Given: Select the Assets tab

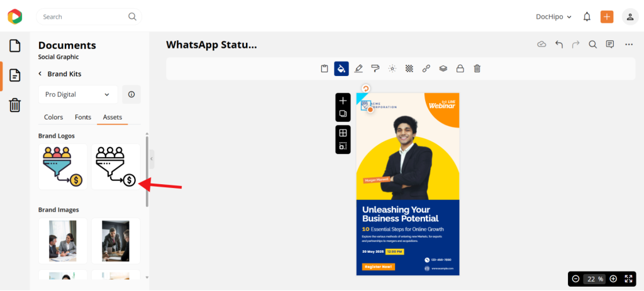Looking at the screenshot, I should click(113, 117).
